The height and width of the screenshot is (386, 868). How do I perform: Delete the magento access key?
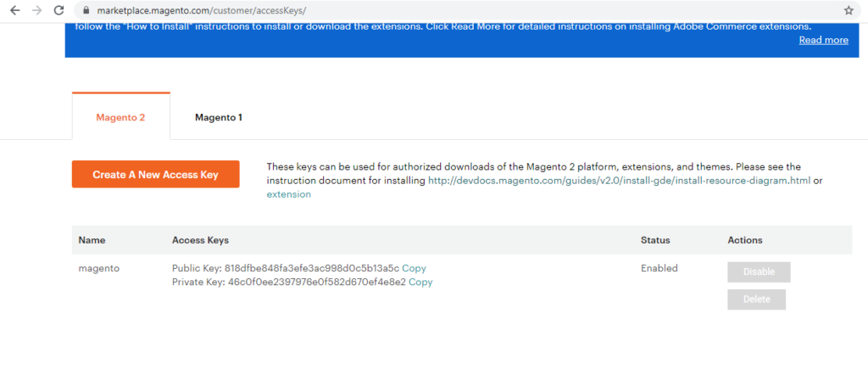[756, 299]
